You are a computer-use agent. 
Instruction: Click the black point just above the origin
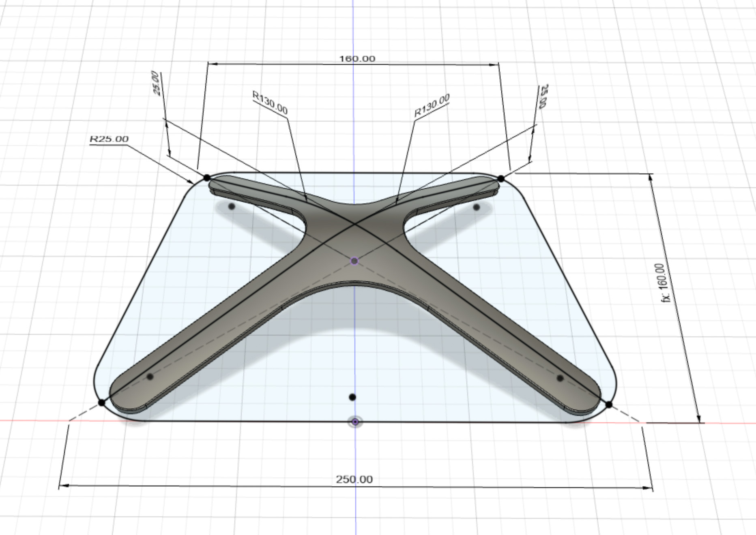click(352, 397)
